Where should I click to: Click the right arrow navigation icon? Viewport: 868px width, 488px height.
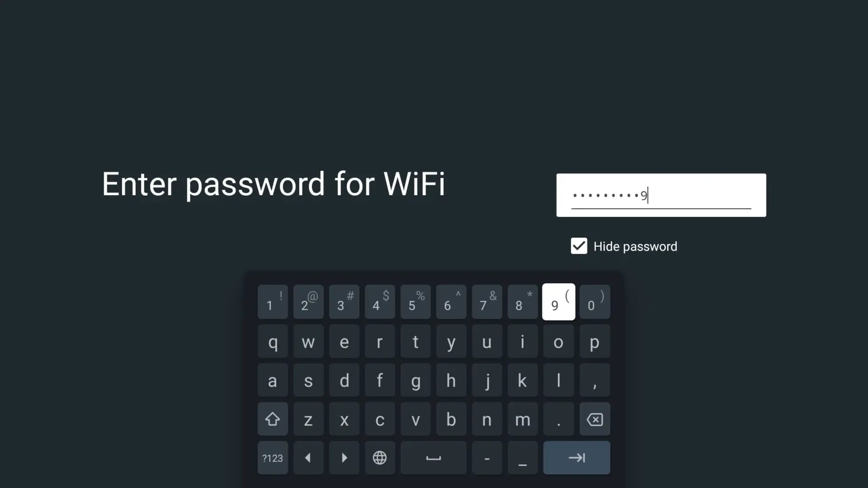[344, 458]
